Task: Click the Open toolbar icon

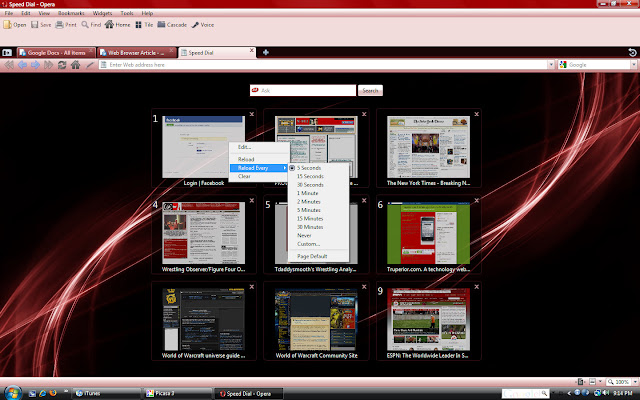Action: pos(15,25)
